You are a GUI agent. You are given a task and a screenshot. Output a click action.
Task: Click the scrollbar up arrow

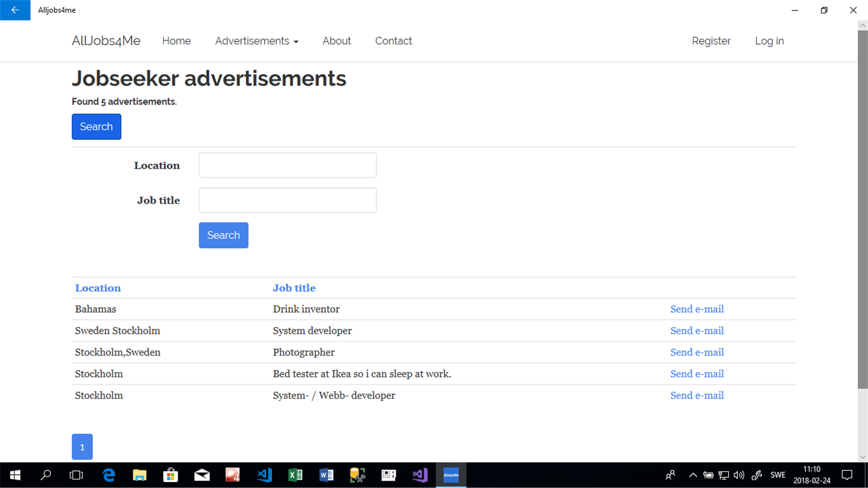click(x=863, y=25)
